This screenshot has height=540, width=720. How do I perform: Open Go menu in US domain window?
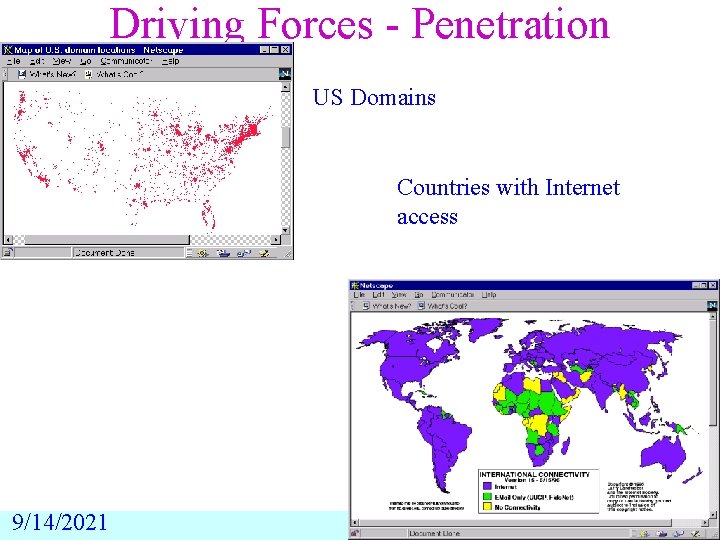[x=86, y=61]
